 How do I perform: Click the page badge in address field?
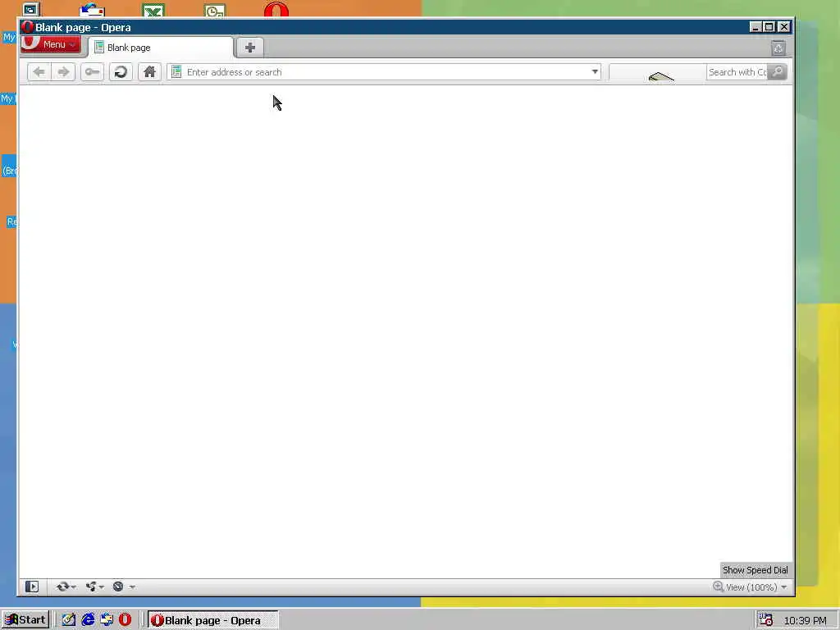tap(176, 72)
